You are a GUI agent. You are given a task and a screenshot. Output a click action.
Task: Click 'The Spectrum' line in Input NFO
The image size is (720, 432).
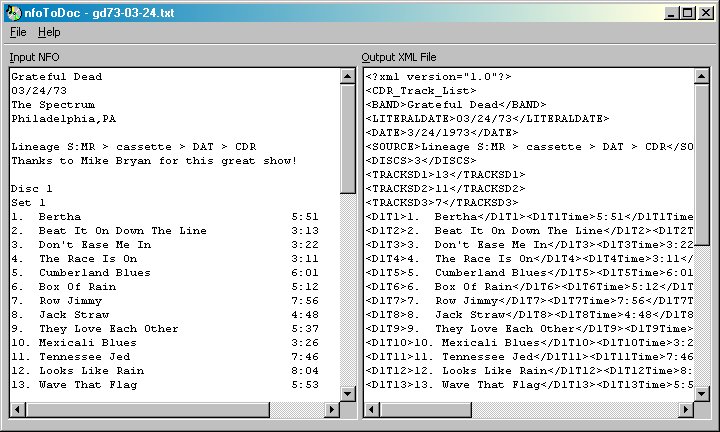pyautogui.click(x=53, y=105)
